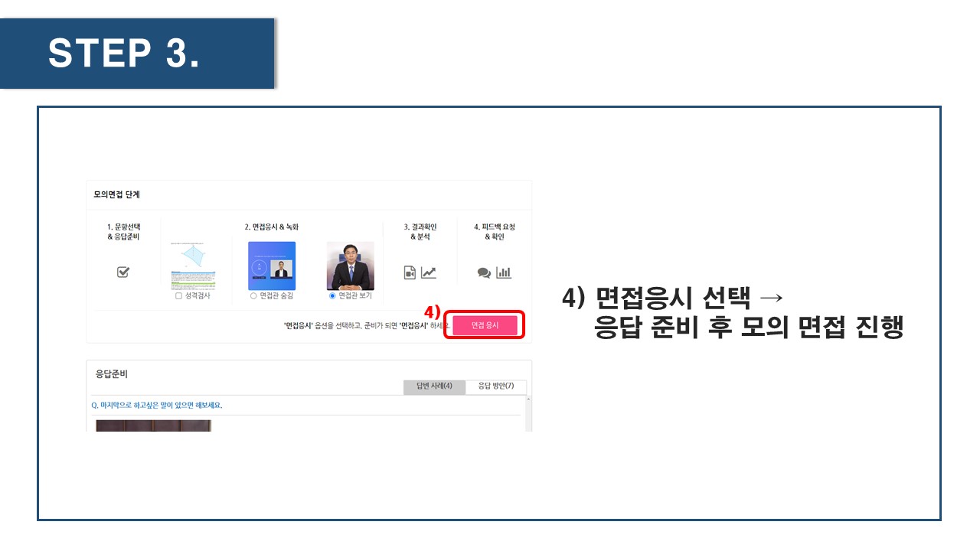Click the interviewer in suit thumbnail
980x551 pixels.
(351, 266)
